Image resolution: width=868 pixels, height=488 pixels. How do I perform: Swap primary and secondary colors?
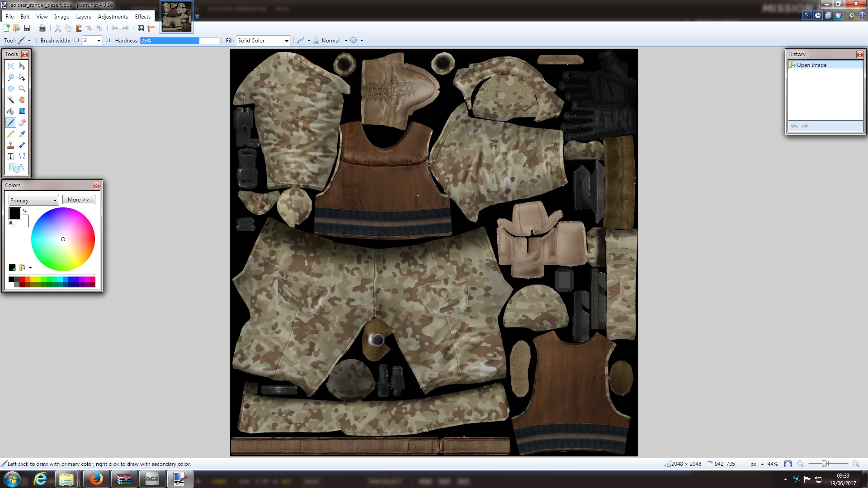click(25, 211)
